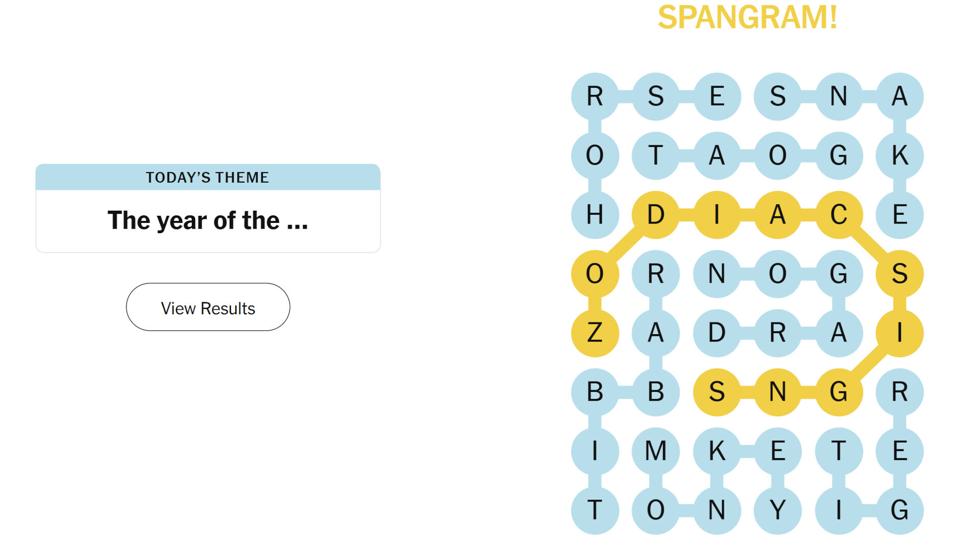Screen dimensions: 980x551
Task: Click the Today's Theme header bar
Action: click(x=208, y=177)
